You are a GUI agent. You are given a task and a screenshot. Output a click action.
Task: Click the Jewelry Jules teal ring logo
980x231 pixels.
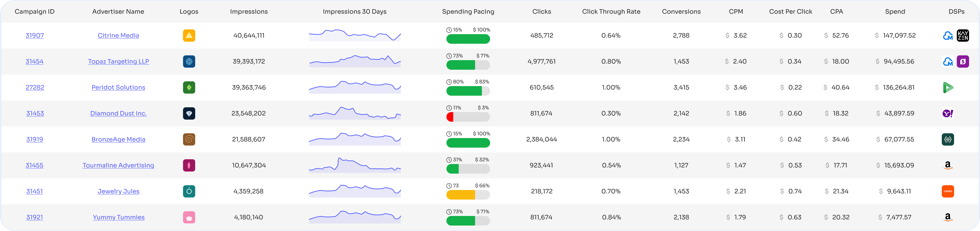(x=189, y=191)
